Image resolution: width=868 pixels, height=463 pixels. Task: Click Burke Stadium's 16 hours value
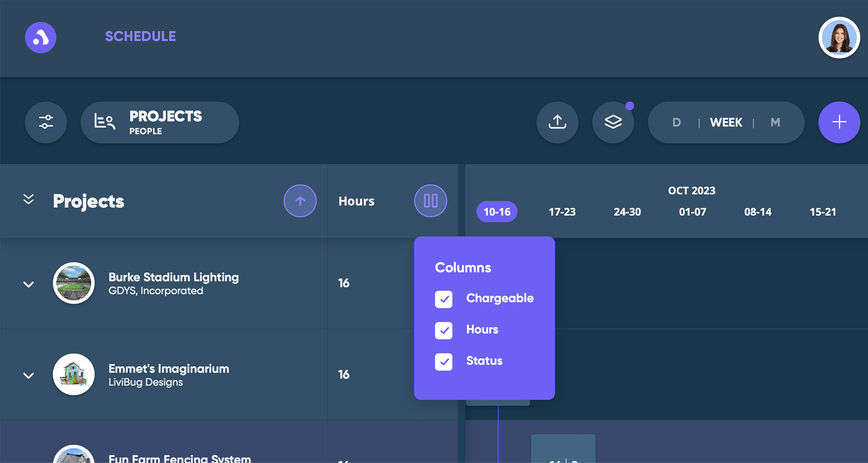344,283
